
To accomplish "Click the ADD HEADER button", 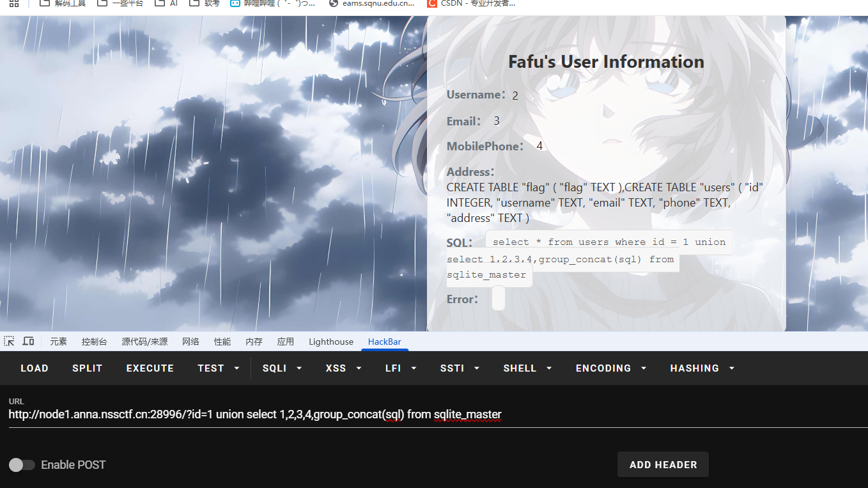I will point(663,465).
